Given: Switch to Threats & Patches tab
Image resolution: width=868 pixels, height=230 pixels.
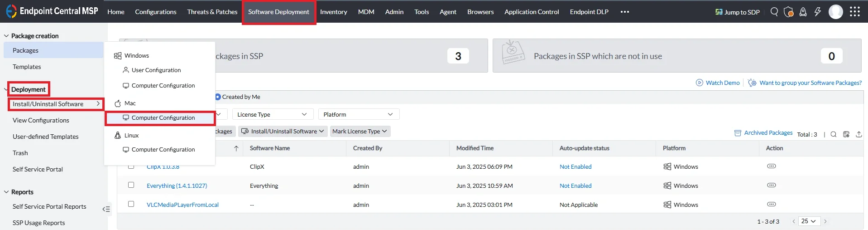Looking at the screenshot, I should point(212,12).
